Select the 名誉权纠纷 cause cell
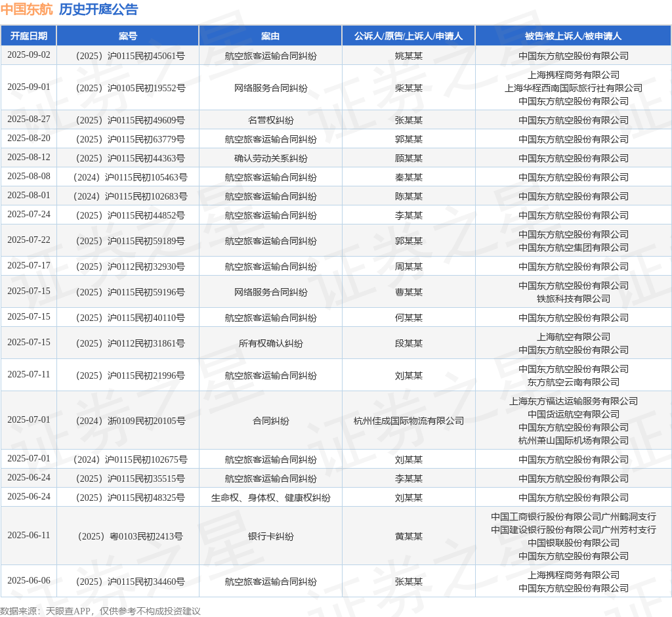The height and width of the screenshot is (617, 672). (270, 120)
